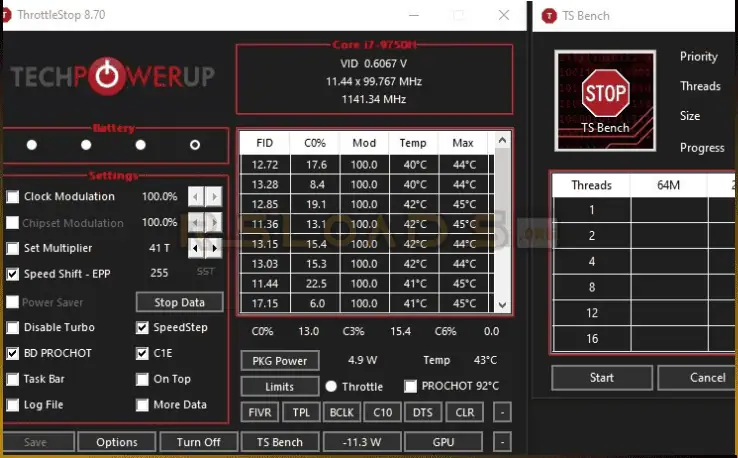Viewport: 738px width, 458px height.
Task: Click the TS Bench title bar icon
Action: pos(549,15)
